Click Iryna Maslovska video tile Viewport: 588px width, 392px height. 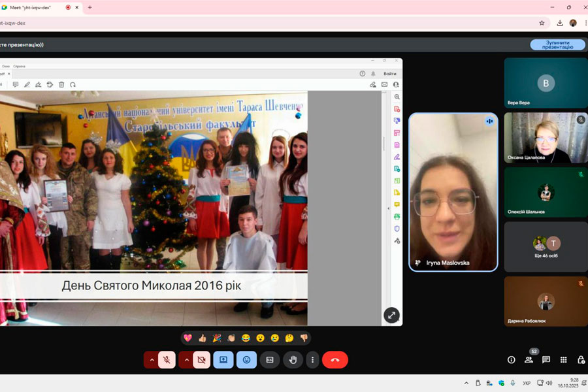(453, 192)
